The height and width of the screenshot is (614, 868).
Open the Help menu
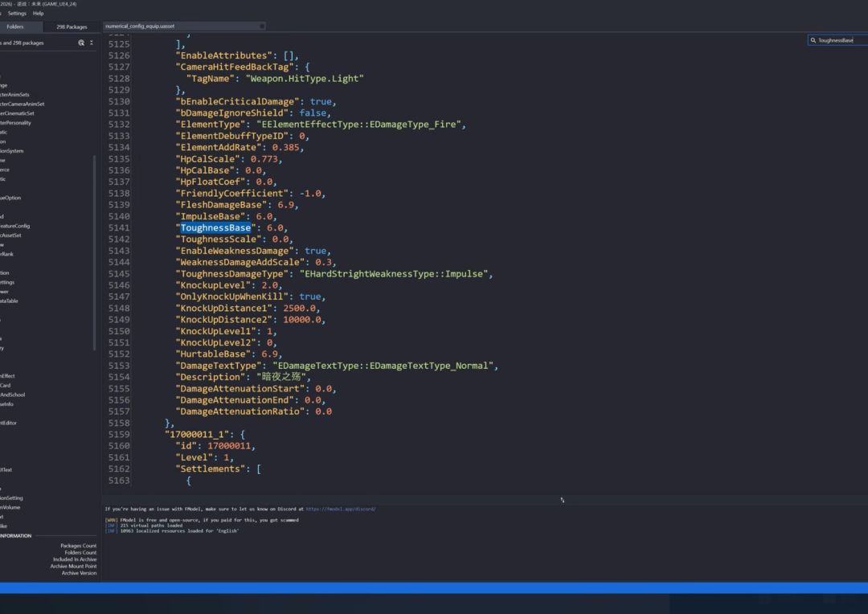pos(39,14)
